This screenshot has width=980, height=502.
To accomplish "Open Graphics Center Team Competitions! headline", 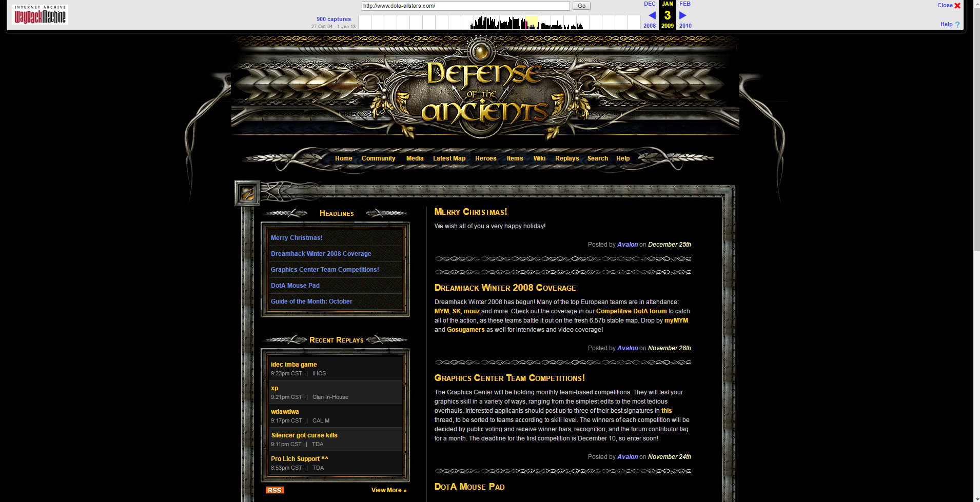I will pyautogui.click(x=325, y=270).
